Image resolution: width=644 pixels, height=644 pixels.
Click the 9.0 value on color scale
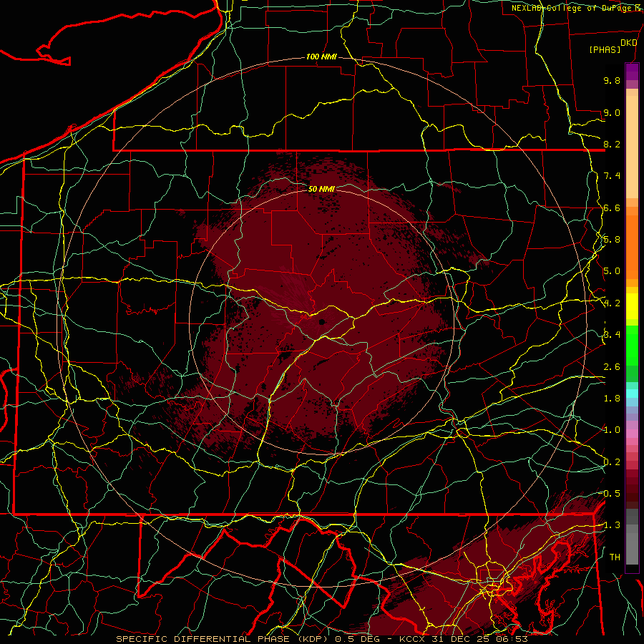point(612,112)
